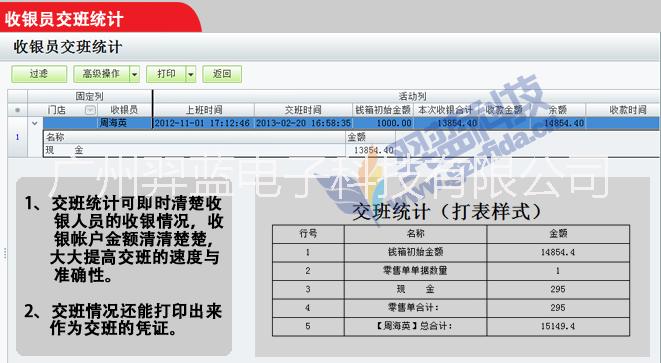
Task: Expand the 高级操作 dropdown arrow
Action: click(134, 74)
